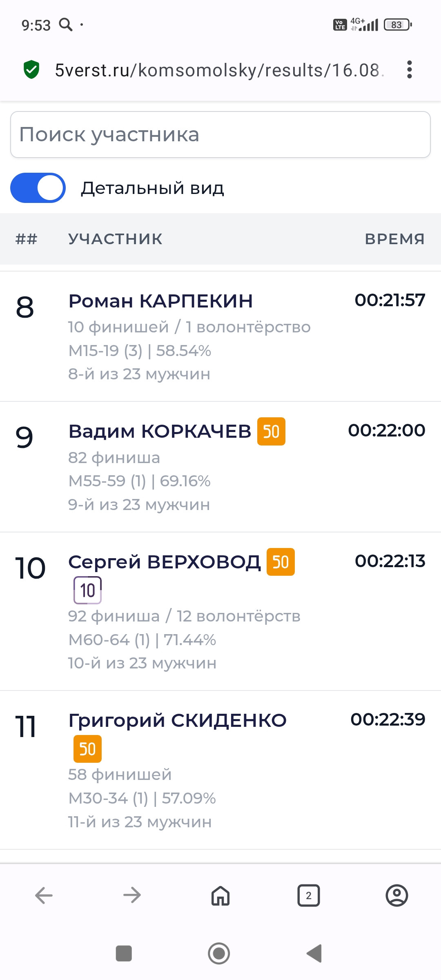Tap the Android back triangle button
The width and height of the screenshot is (441, 980).
(x=314, y=953)
